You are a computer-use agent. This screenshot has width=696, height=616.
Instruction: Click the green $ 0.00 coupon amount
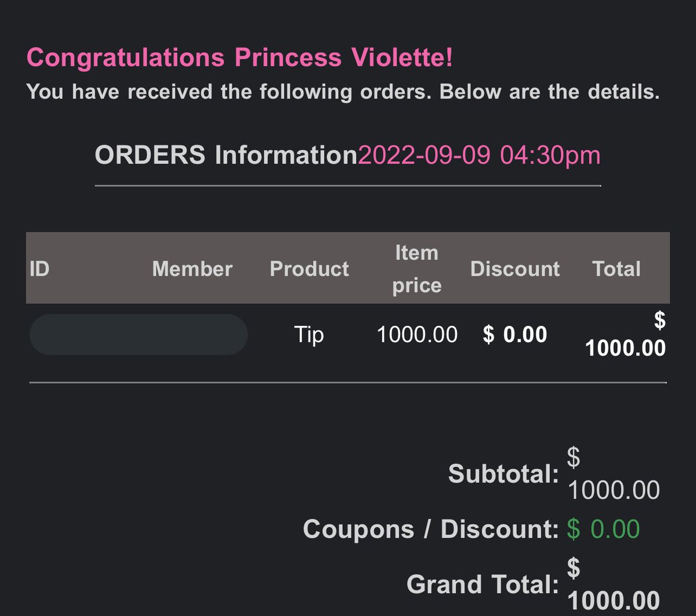pyautogui.click(x=603, y=529)
